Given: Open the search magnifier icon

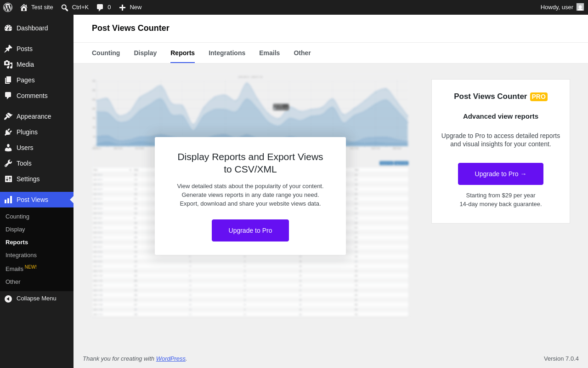Looking at the screenshot, I should click(65, 7).
